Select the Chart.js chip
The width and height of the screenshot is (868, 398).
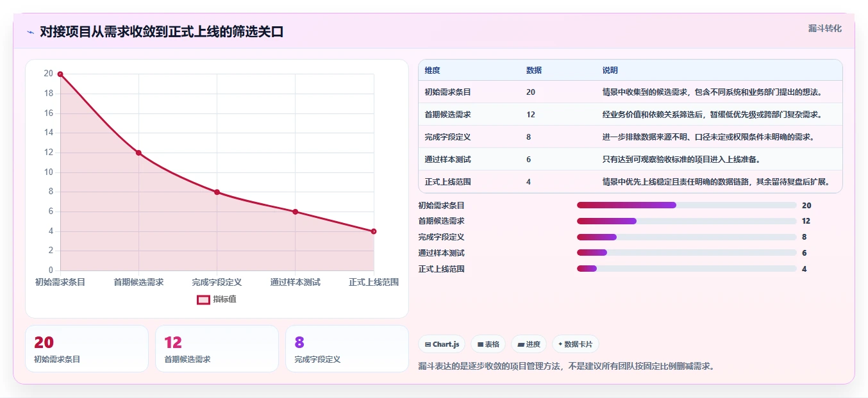[442, 344]
